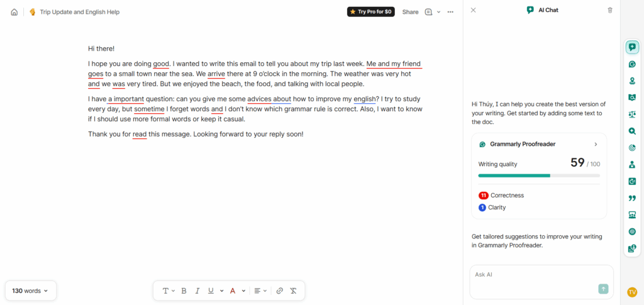The width and height of the screenshot is (644, 305).
Task: Click the stamp-shaped sidebar icon
Action: click(632, 81)
